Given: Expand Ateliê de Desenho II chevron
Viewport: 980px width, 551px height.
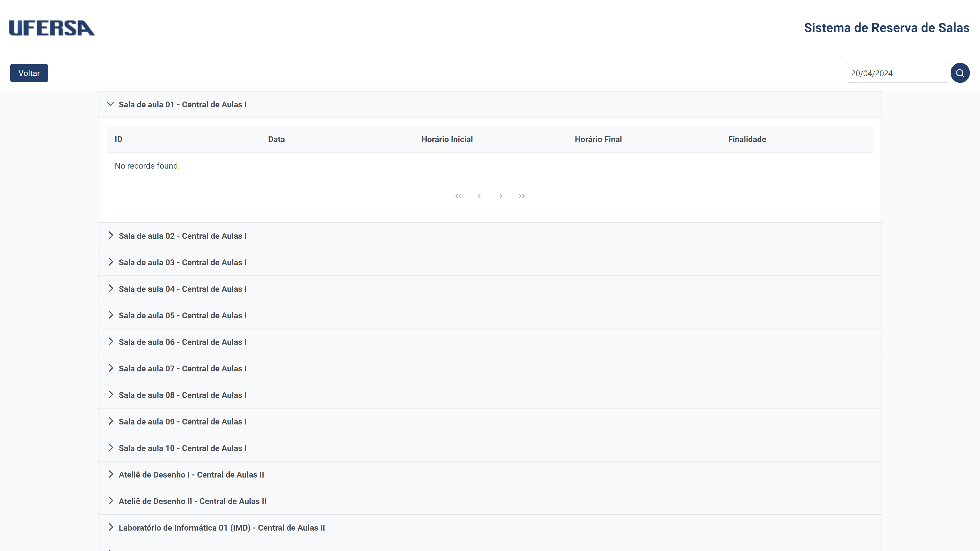Looking at the screenshot, I should (111, 501).
